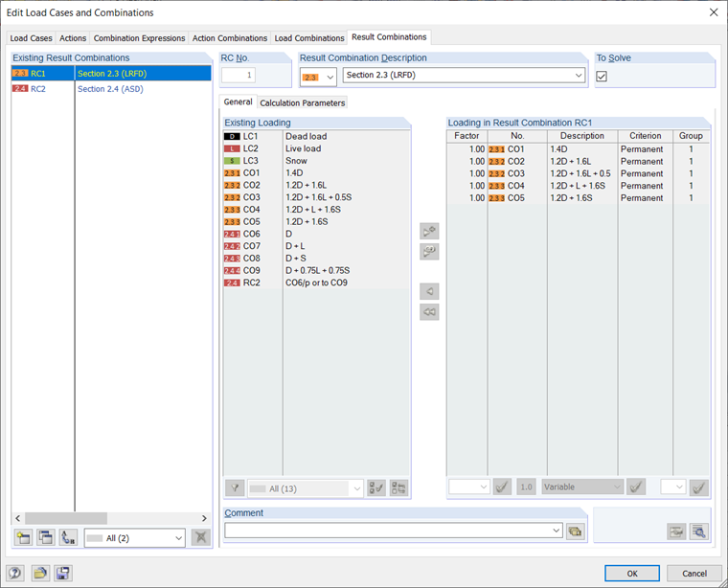This screenshot has height=588, width=728.
Task: Click the comment library icon beside Comment field
Action: click(575, 531)
